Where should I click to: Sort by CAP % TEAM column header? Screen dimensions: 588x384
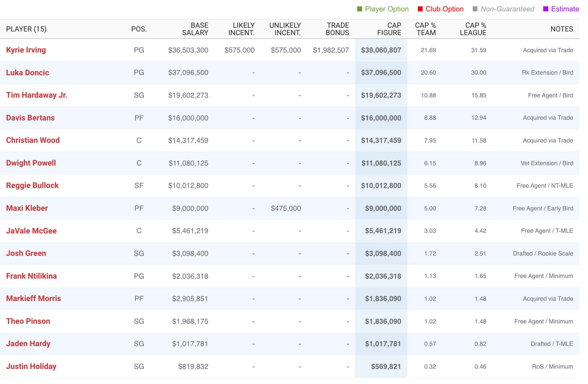[425, 29]
